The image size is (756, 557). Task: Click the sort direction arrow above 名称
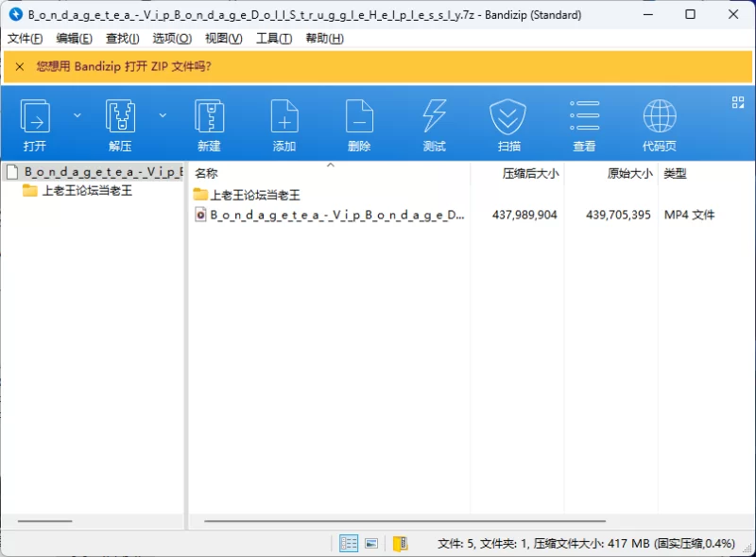[x=330, y=165]
